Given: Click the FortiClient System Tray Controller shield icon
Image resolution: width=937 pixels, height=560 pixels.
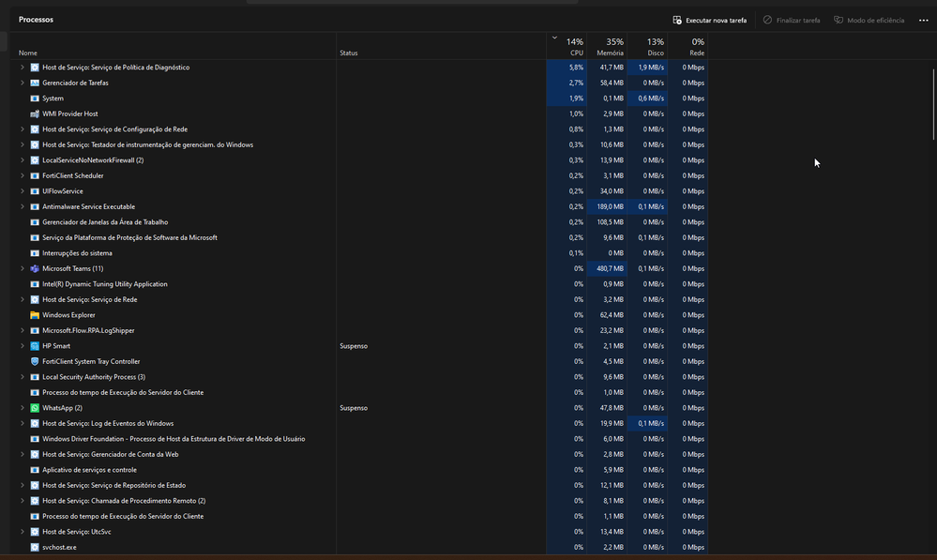Looking at the screenshot, I should [x=35, y=361].
